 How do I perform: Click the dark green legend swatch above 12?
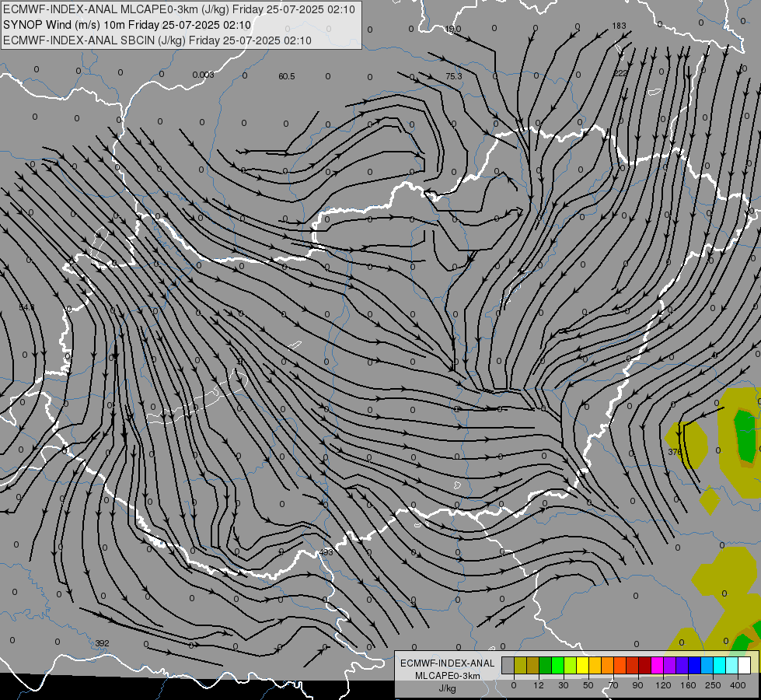[x=546, y=665]
